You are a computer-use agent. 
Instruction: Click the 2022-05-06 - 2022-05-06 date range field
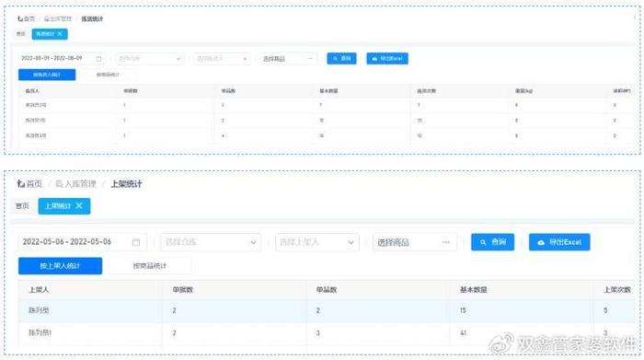pyautogui.click(x=82, y=242)
